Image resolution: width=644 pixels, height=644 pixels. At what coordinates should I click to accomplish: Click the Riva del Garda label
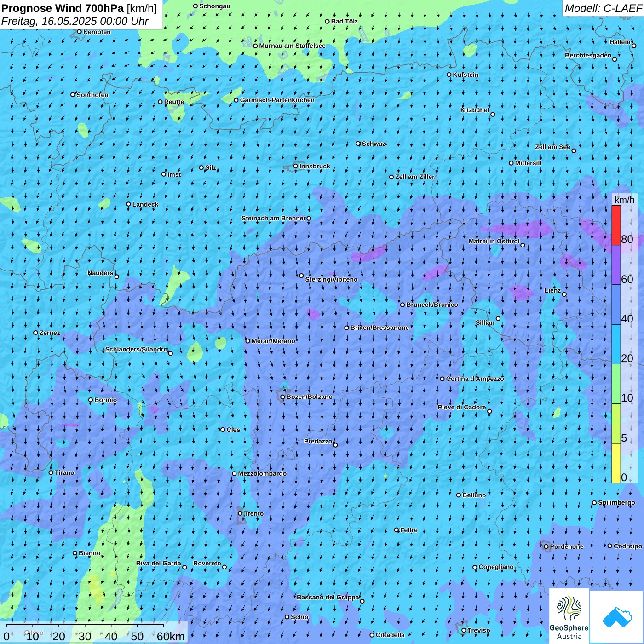[159, 563]
